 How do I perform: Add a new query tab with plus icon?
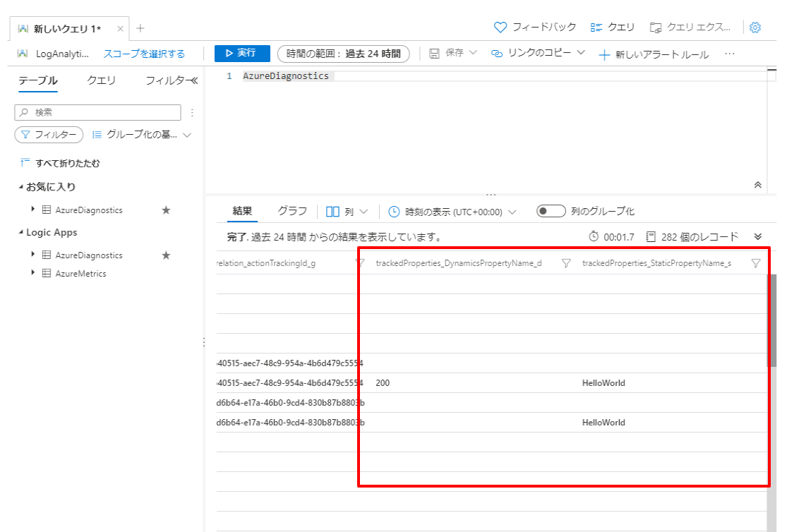(140, 28)
